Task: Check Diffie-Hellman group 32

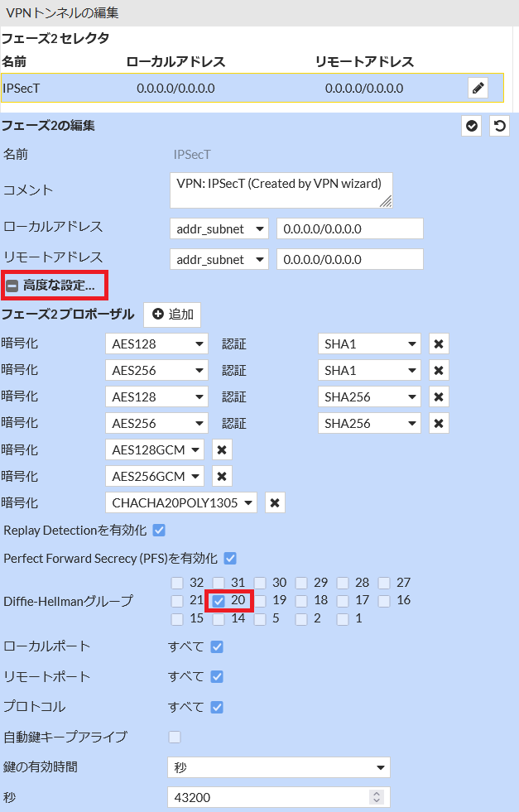Action: 177,583
